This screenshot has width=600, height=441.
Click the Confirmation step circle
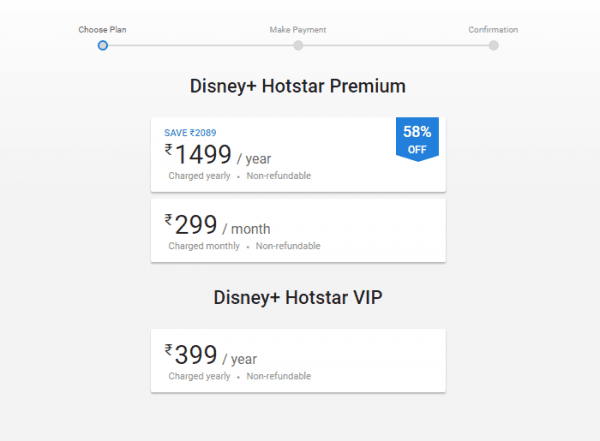493,45
